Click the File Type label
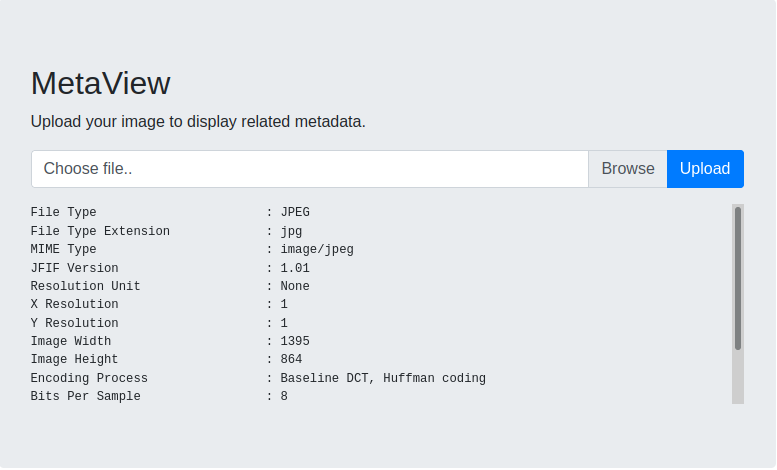777x470 pixels. pyautogui.click(x=63, y=212)
